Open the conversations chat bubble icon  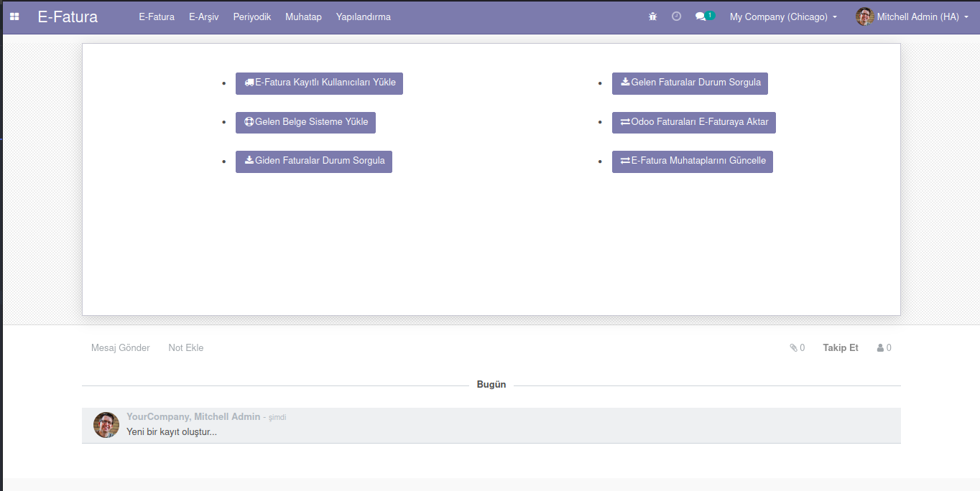[x=701, y=17]
